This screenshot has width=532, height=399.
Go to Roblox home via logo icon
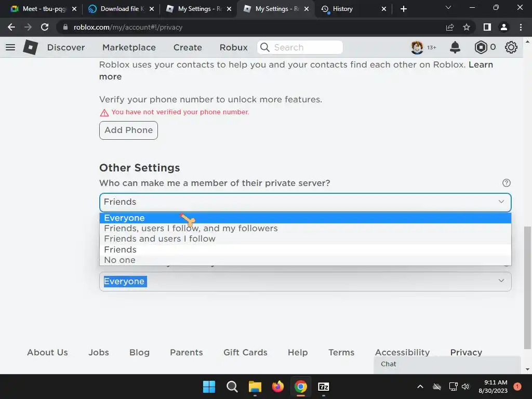click(31, 47)
